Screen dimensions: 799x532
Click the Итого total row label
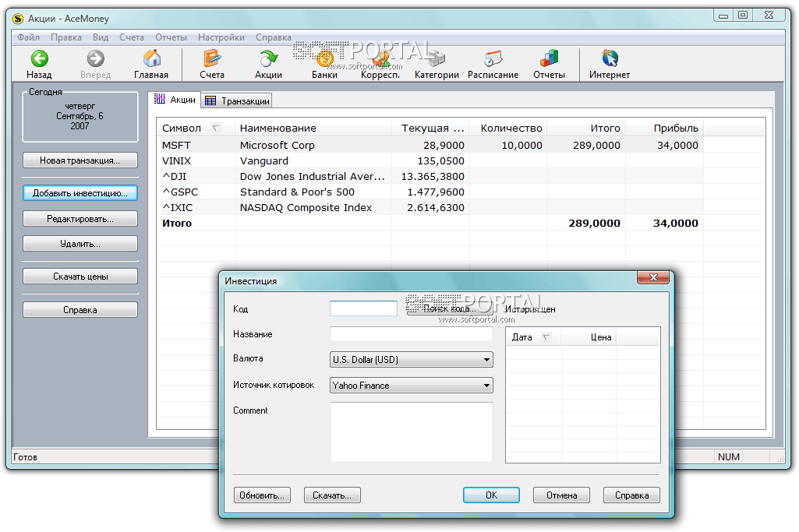tap(177, 223)
